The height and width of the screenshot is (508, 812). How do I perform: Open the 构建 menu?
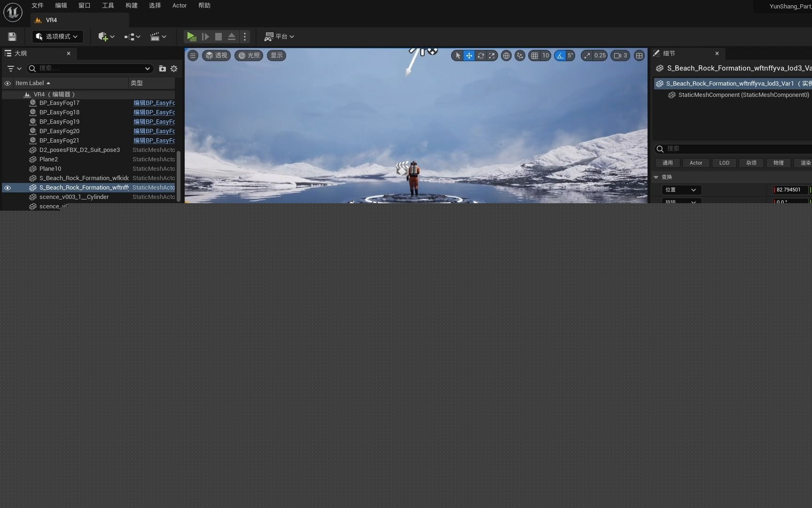[132, 6]
